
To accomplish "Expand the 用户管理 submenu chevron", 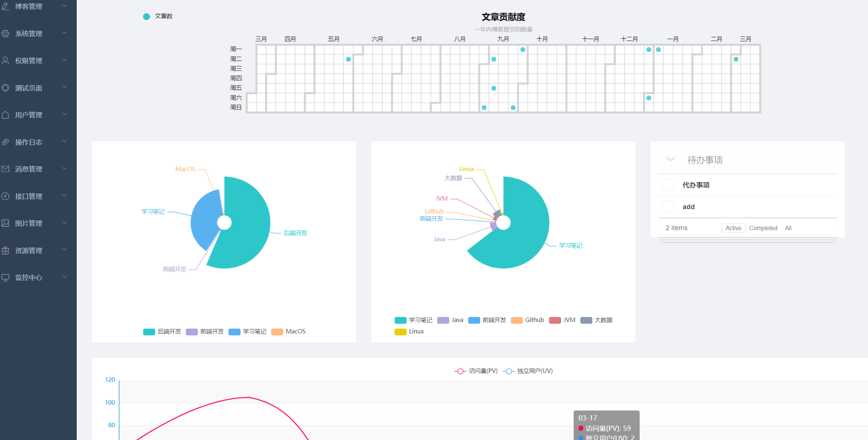I will (x=65, y=114).
